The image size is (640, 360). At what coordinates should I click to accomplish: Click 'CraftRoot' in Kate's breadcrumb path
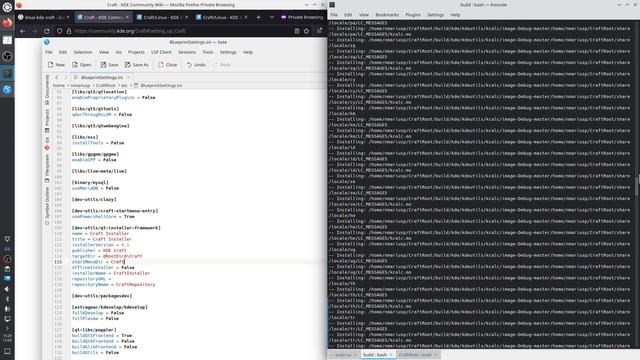[x=106, y=85]
